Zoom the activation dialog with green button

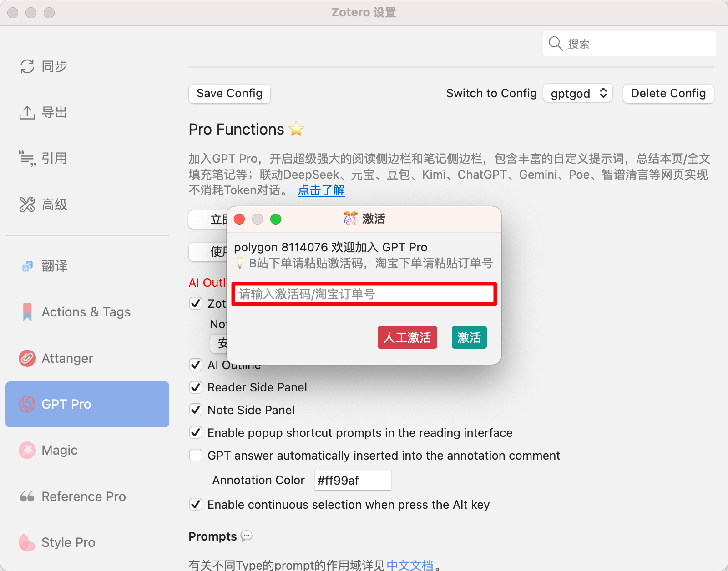(276, 219)
